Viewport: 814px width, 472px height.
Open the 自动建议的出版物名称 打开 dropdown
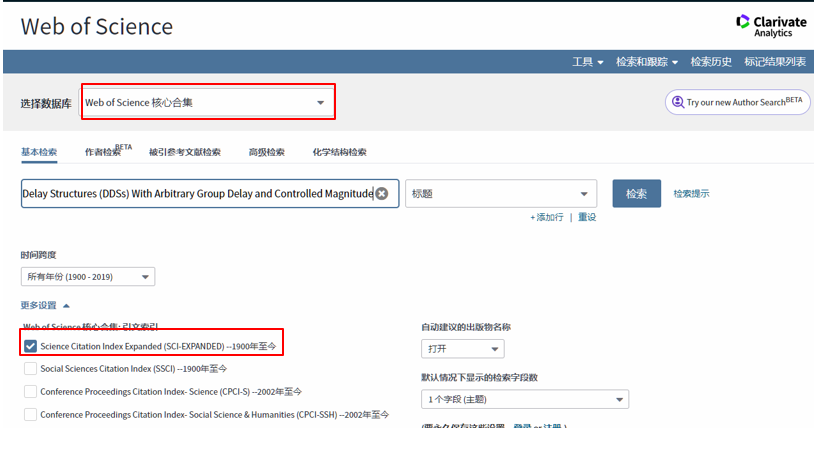tap(462, 349)
